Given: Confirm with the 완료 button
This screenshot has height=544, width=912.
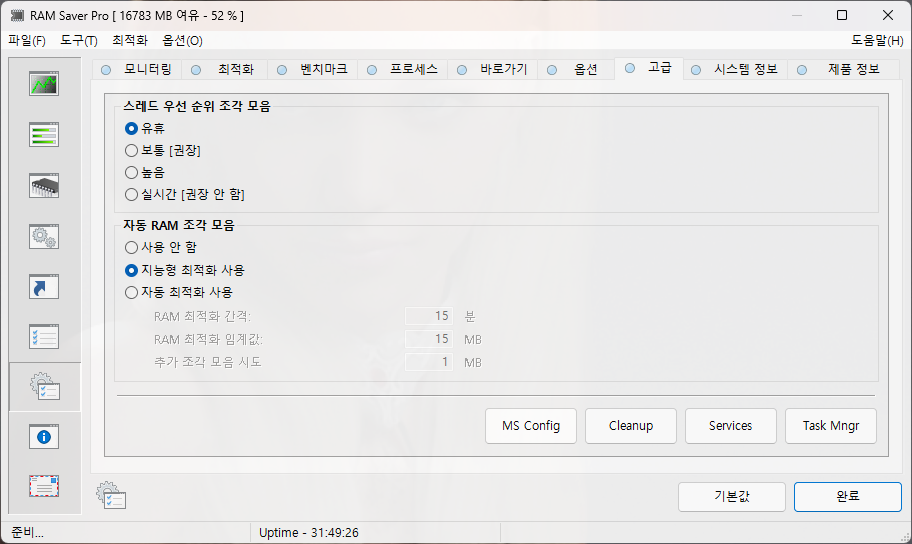Looking at the screenshot, I should click(x=848, y=497).
